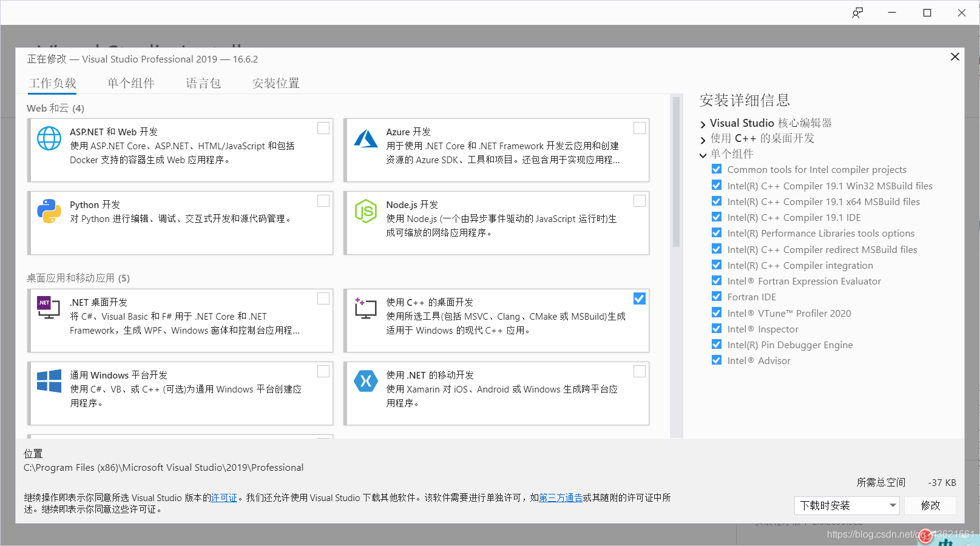
Task: Expand Visual Studio core editor details
Action: pyautogui.click(x=703, y=124)
